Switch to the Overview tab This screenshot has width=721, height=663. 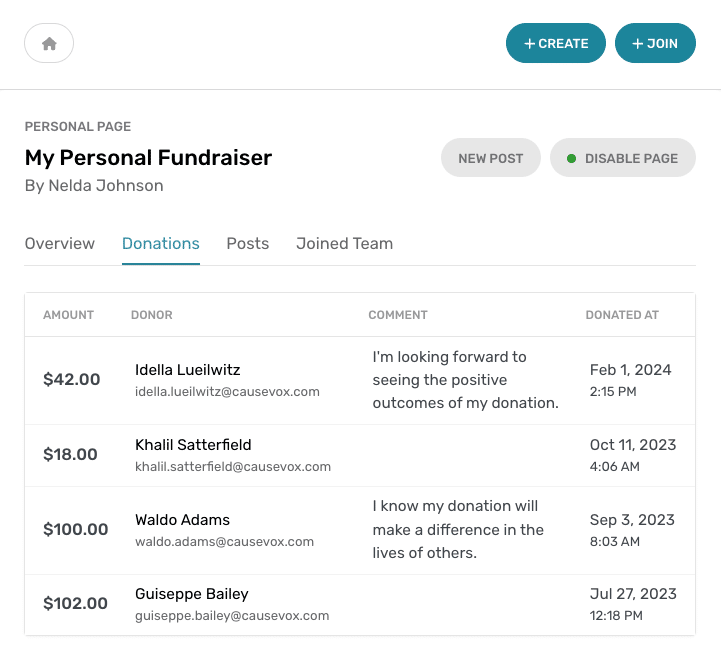click(60, 243)
